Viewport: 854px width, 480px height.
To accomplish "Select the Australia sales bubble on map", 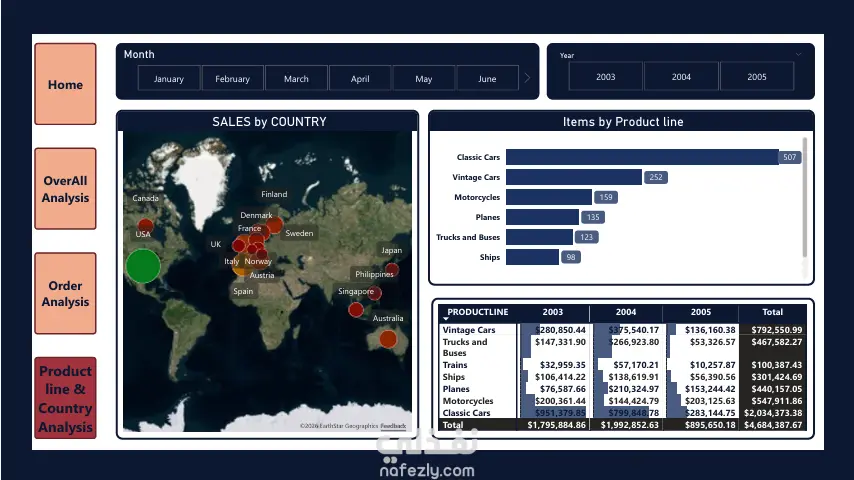I will point(388,339).
